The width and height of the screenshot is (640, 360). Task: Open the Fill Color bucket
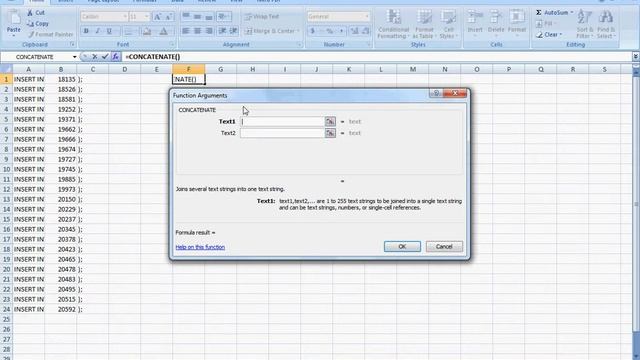(x=147, y=31)
